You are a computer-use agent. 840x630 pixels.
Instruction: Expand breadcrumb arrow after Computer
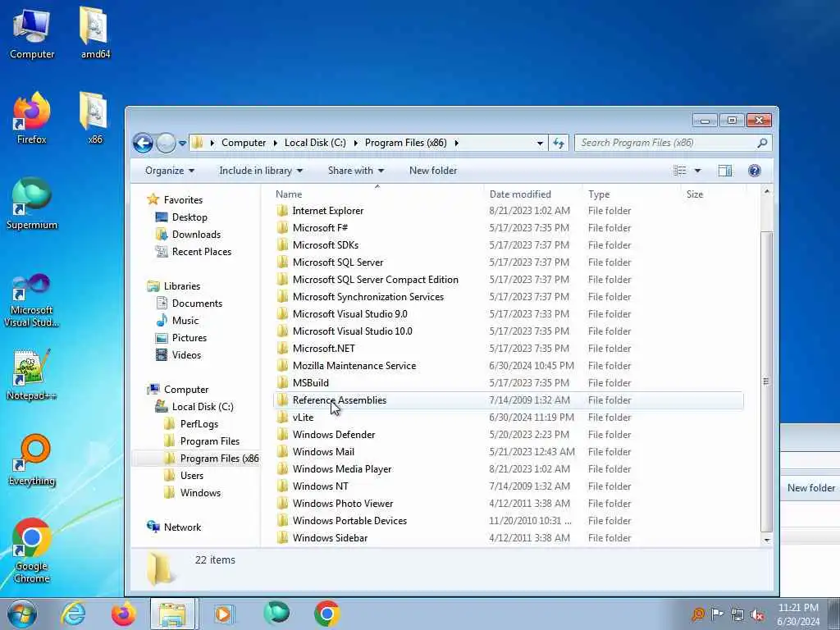pyautogui.click(x=275, y=143)
